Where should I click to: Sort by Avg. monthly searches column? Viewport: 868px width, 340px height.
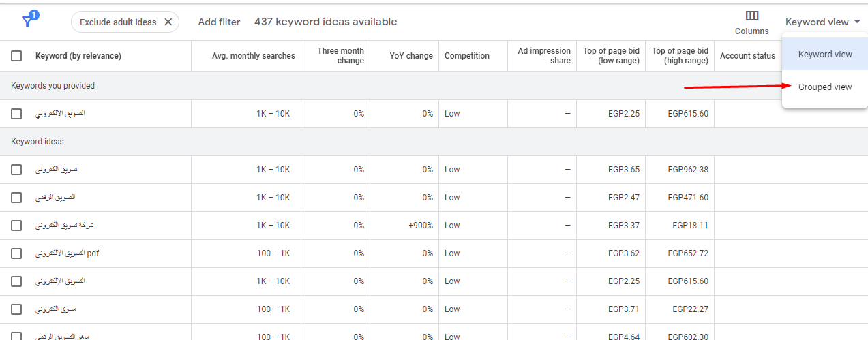pyautogui.click(x=253, y=56)
